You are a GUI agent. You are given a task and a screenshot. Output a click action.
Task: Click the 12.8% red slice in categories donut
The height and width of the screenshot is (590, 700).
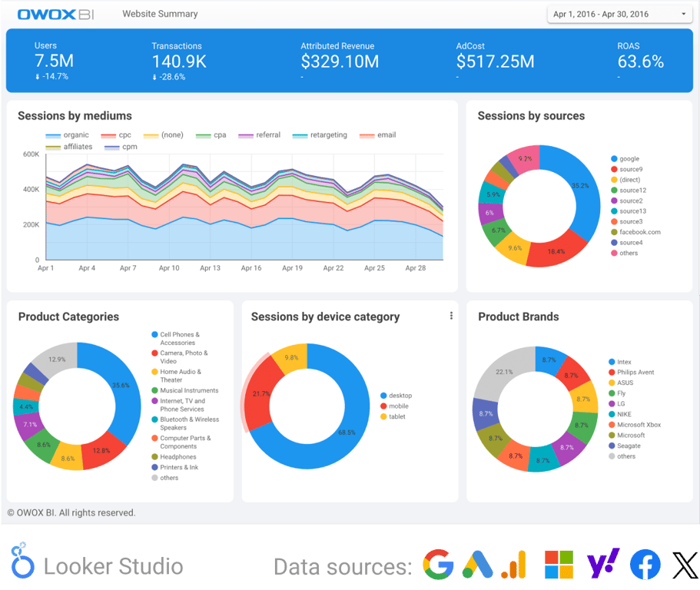[101, 450]
